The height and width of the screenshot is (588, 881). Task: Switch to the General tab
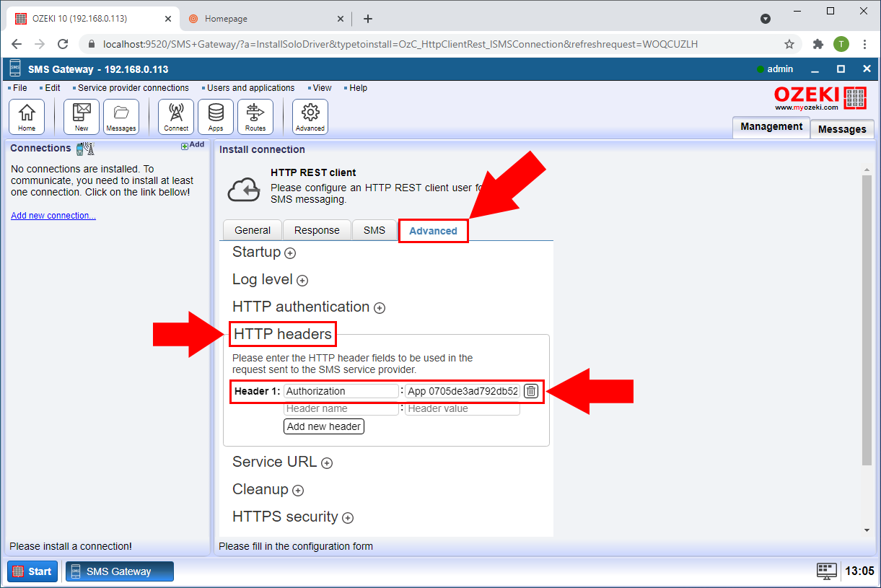click(x=253, y=230)
